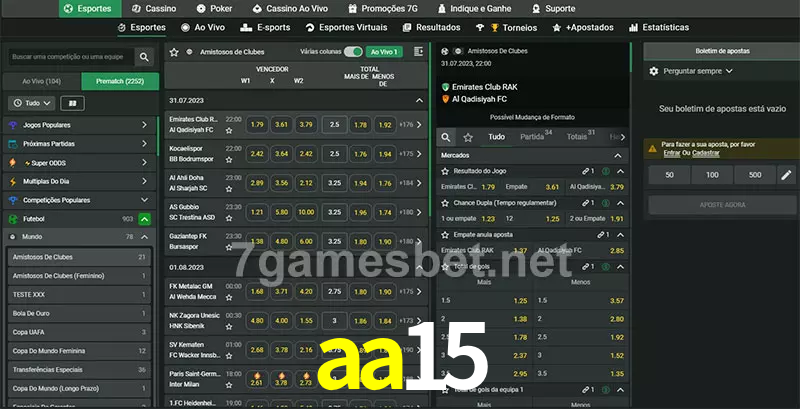Star the NK Zagora Unesic match
Image resolution: width=800 pixels, height=409 pixels.
click(x=229, y=326)
